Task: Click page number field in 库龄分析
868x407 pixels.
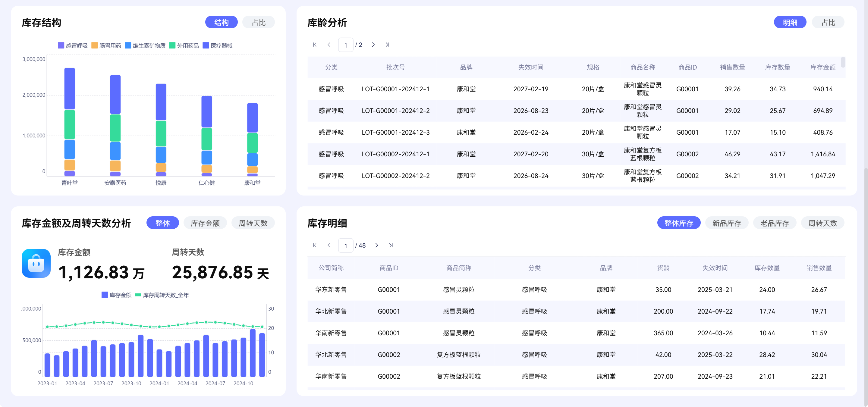Action: (346, 45)
